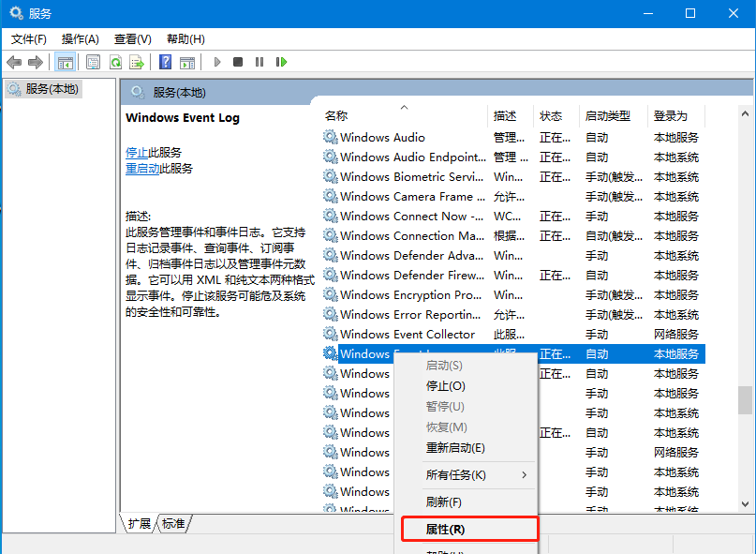Click gear icon of Windows Audio row

(x=331, y=137)
